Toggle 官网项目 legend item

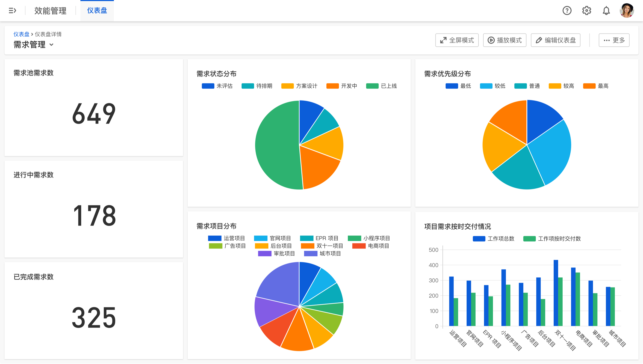pyautogui.click(x=272, y=238)
